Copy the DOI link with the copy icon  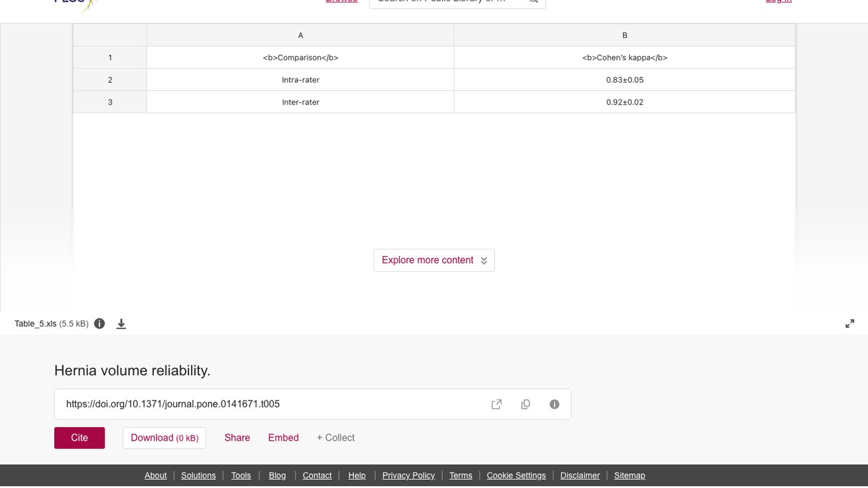point(526,404)
